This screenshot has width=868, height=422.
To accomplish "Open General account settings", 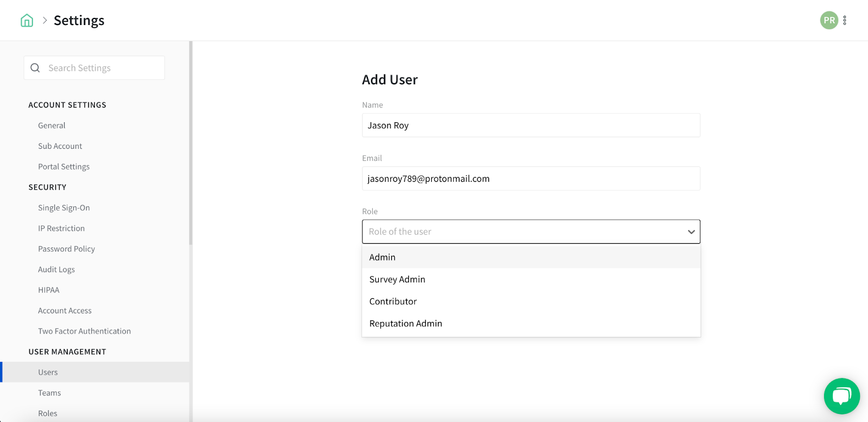I will tap(52, 125).
